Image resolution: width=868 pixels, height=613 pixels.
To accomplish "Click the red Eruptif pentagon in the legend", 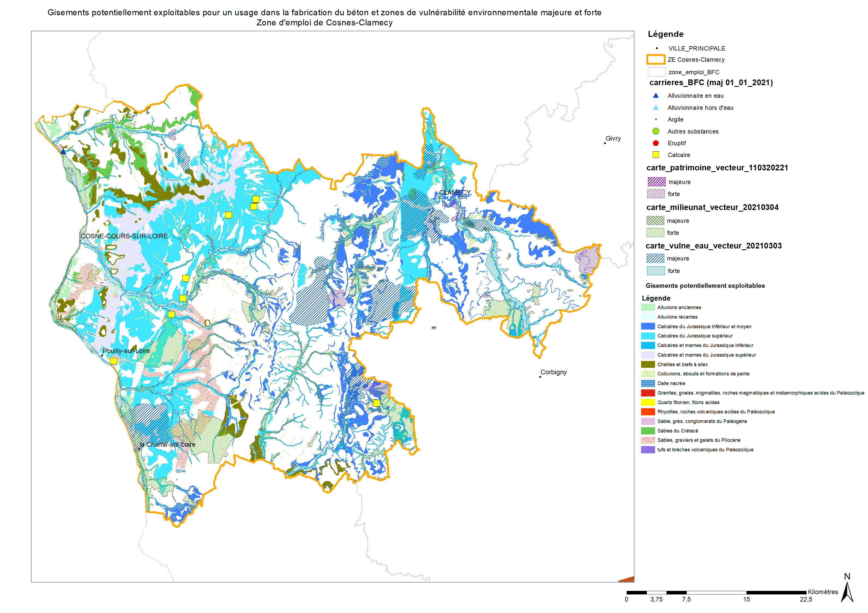I will point(656,143).
